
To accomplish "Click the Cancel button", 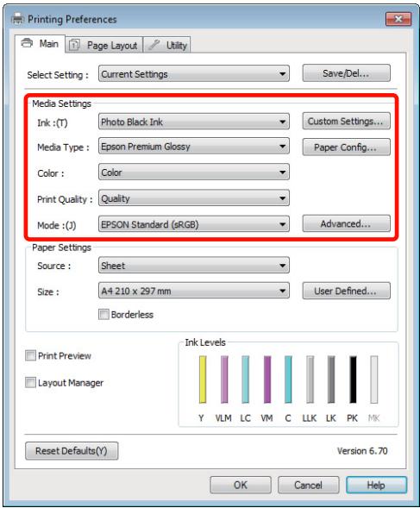I will 308,485.
